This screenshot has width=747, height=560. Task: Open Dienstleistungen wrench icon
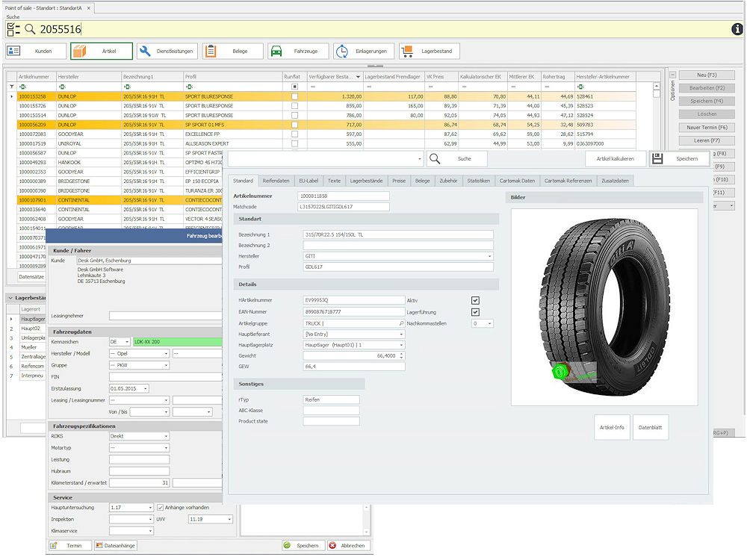coord(146,51)
